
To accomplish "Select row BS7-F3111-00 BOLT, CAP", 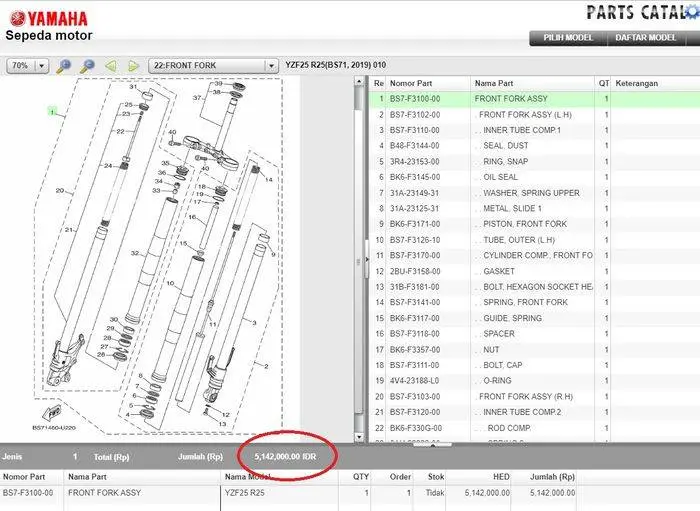I will tap(534, 366).
